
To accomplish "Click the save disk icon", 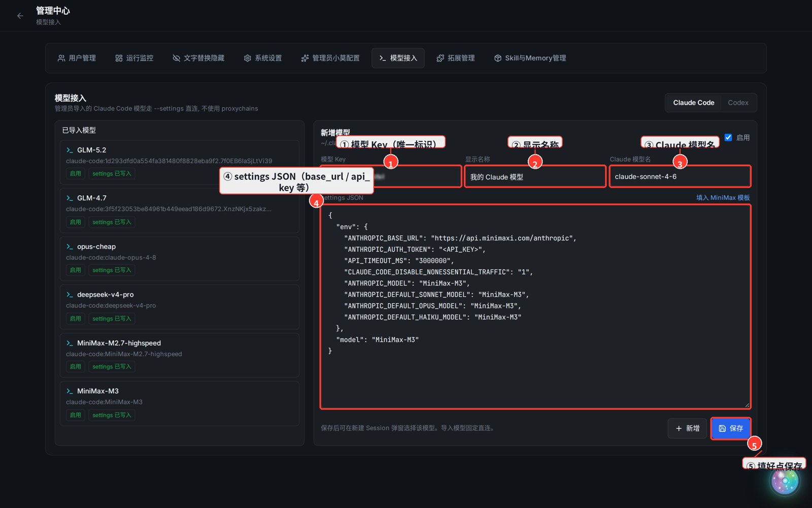I will click(x=722, y=428).
